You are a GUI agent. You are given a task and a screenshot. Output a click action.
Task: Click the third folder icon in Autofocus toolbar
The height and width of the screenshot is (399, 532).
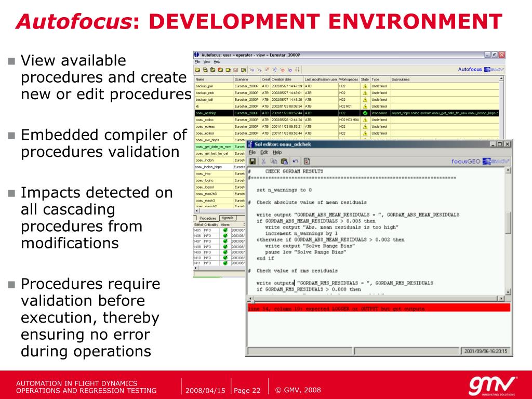[x=212, y=70]
